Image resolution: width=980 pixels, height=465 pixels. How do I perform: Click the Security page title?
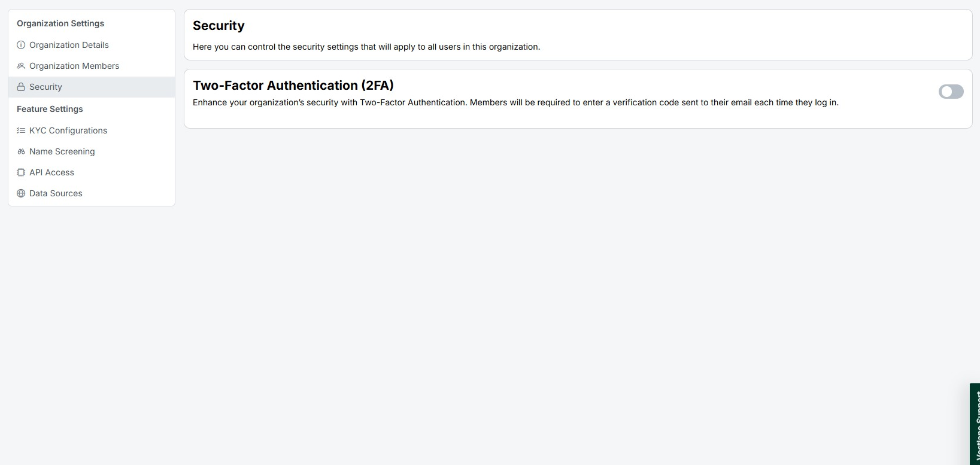point(219,26)
